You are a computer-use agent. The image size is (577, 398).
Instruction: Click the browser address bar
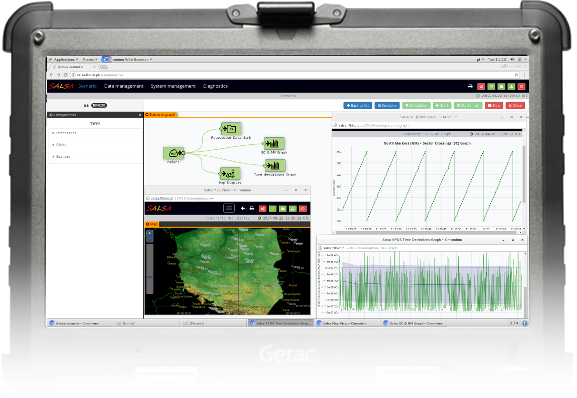294,75
